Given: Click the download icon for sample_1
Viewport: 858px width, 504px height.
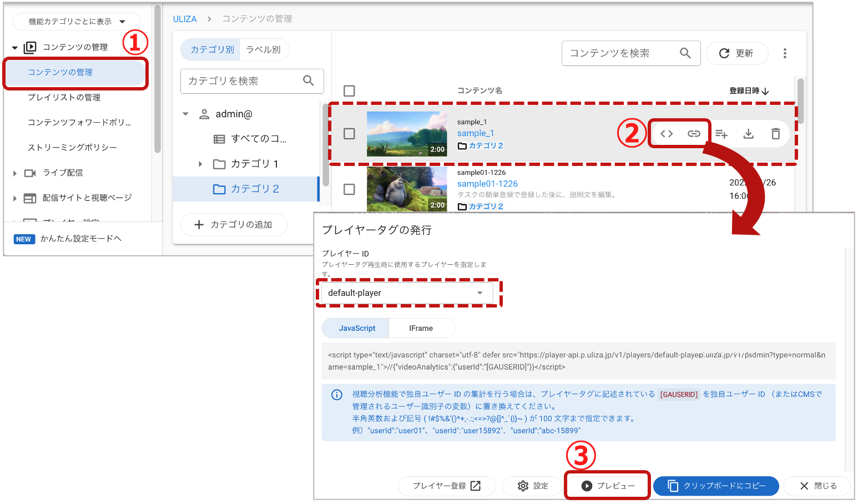Looking at the screenshot, I should 749,134.
